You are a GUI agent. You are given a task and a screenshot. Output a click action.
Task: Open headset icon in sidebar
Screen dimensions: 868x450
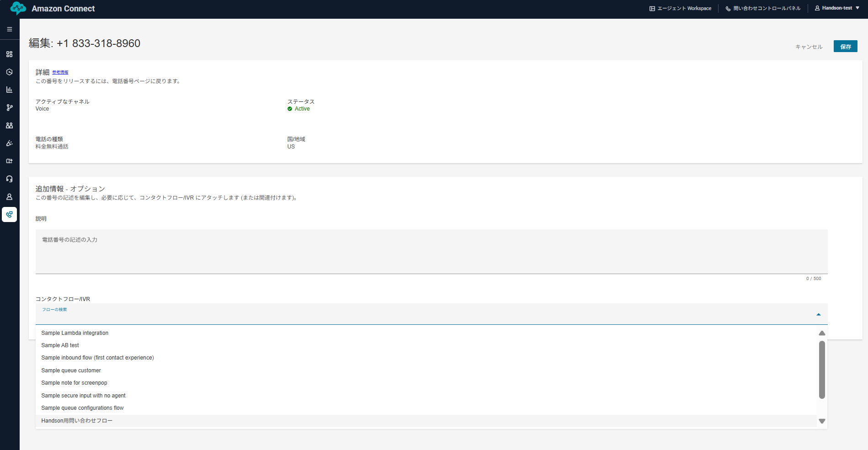point(9,179)
